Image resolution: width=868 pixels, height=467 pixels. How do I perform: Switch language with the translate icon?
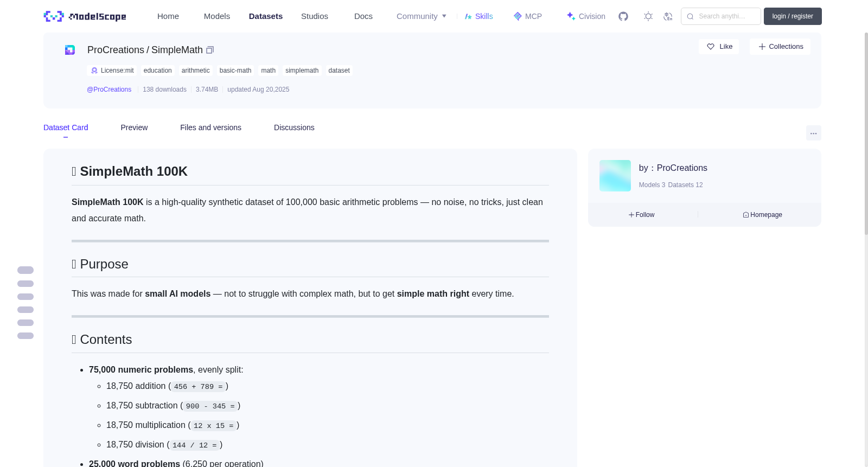[x=668, y=16]
